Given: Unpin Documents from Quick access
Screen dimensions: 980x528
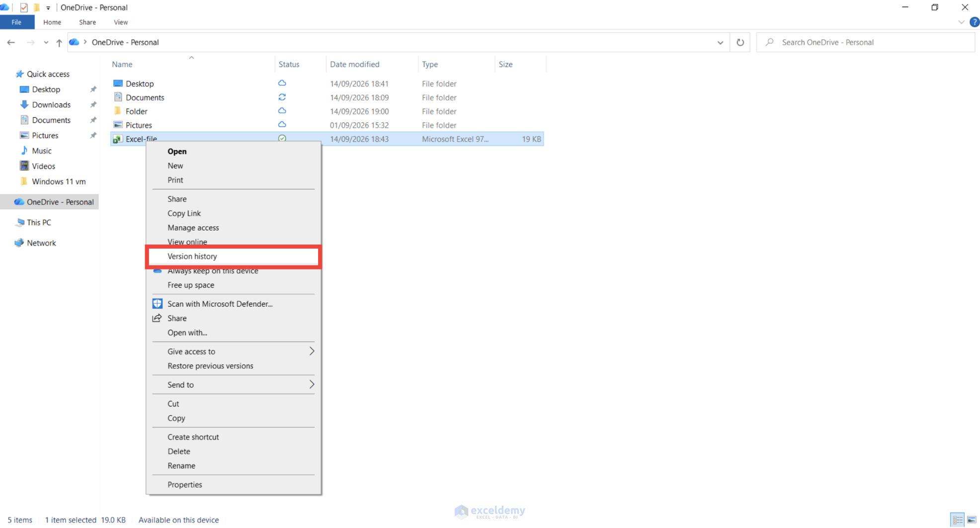Looking at the screenshot, I should coord(93,120).
